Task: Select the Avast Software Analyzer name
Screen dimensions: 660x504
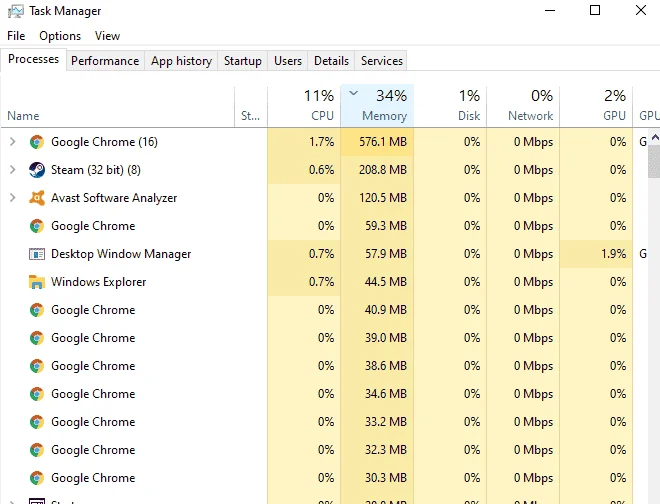Action: click(114, 198)
